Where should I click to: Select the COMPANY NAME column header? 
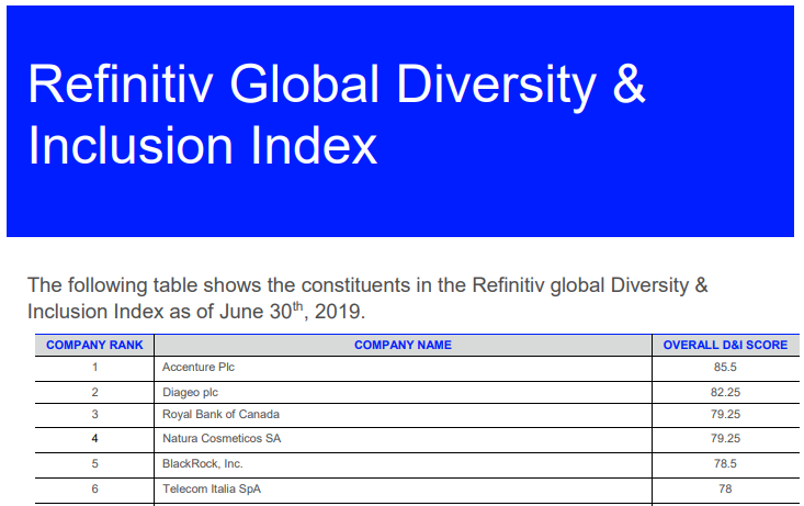pos(403,345)
